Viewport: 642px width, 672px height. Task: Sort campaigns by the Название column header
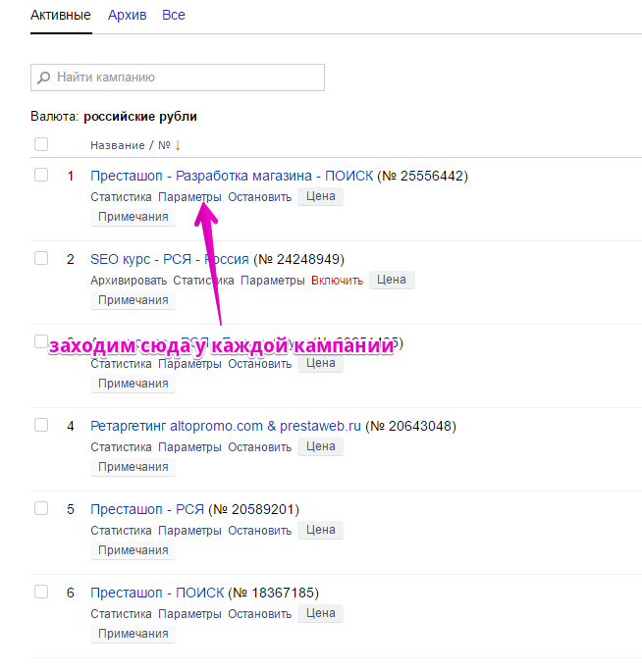pyautogui.click(x=118, y=145)
